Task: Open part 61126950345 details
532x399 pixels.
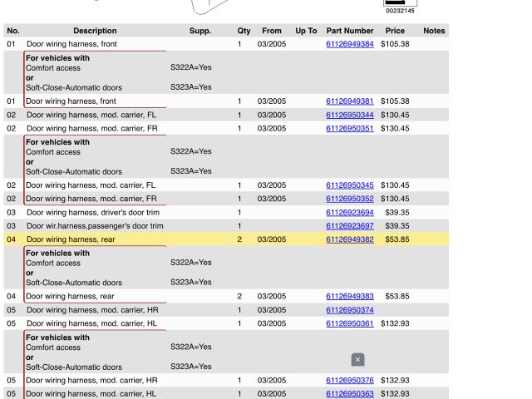Action: pyautogui.click(x=349, y=185)
